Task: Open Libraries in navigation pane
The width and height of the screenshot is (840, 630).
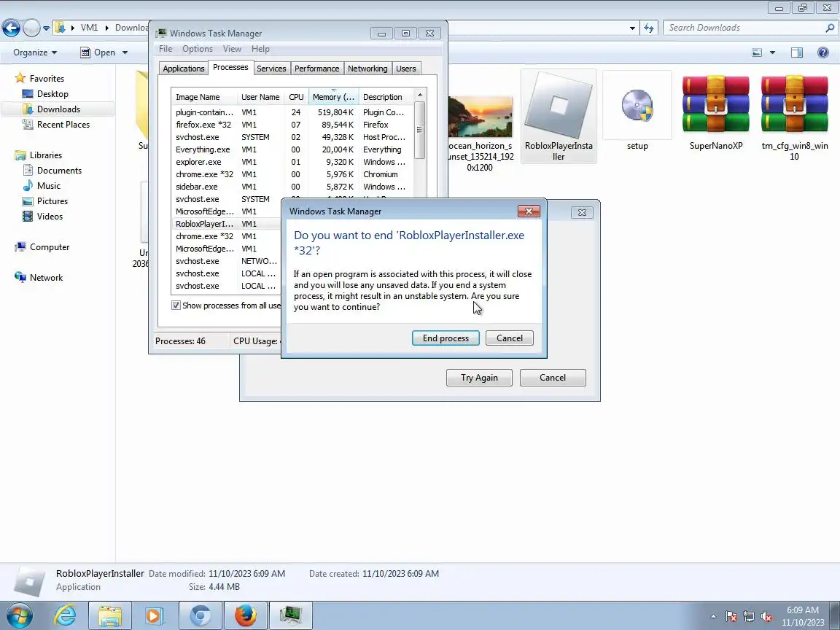Action: [x=45, y=155]
